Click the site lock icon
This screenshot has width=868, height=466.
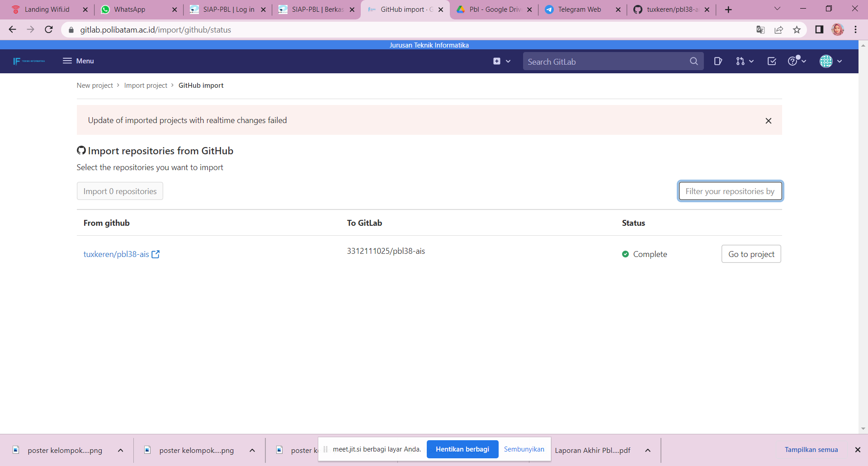point(71,30)
